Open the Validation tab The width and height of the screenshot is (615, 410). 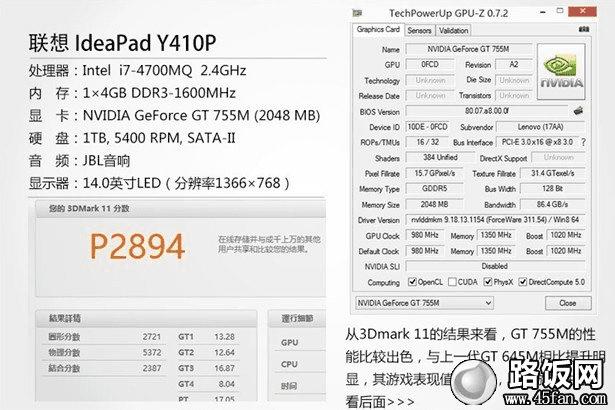click(453, 31)
